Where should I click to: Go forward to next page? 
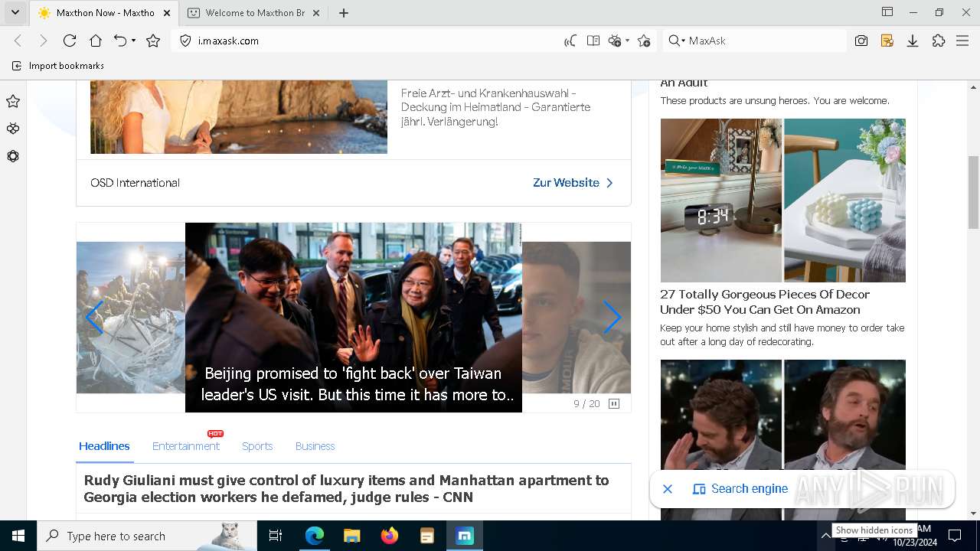pyautogui.click(x=44, y=41)
